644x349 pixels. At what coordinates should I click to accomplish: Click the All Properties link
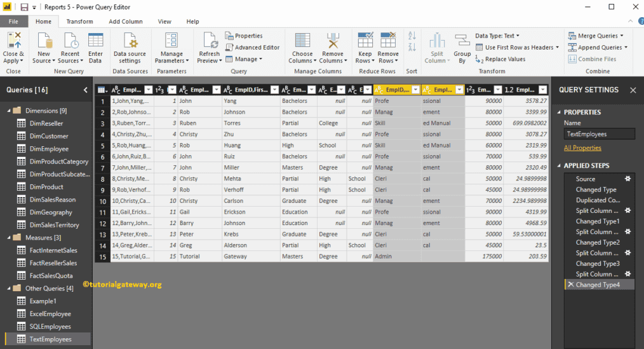point(582,148)
